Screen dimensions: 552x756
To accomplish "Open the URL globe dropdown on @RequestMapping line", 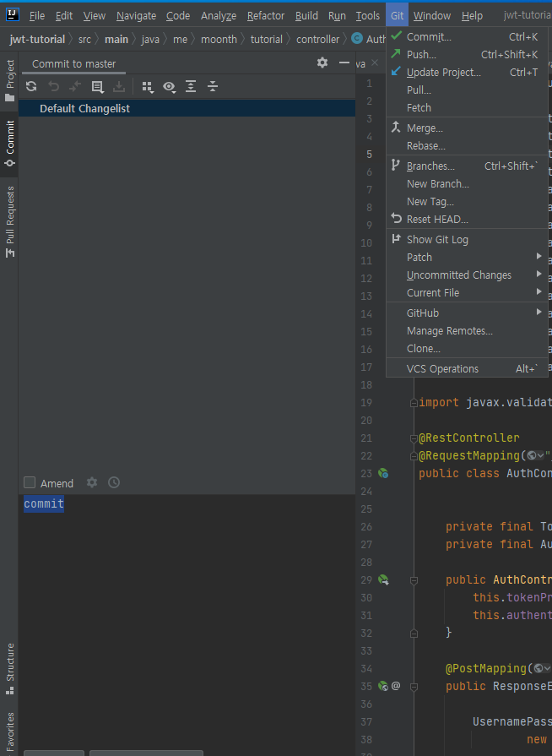I will click(536, 455).
